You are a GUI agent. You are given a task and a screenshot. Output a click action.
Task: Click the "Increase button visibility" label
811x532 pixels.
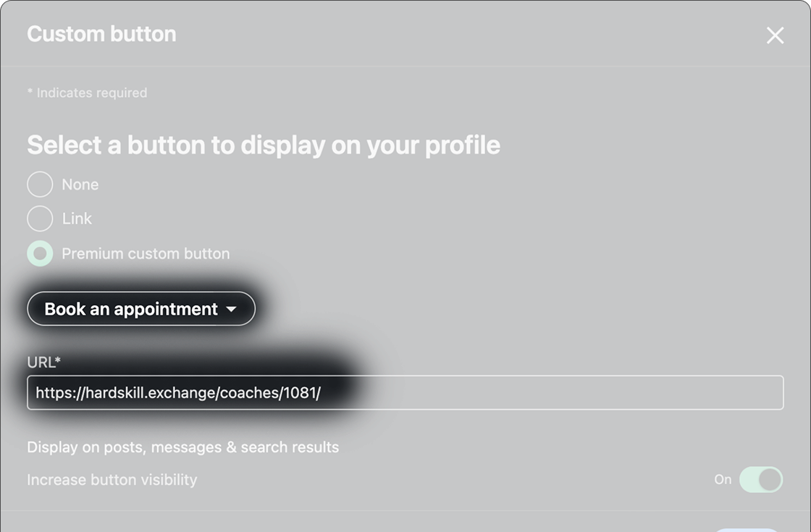[x=112, y=480]
